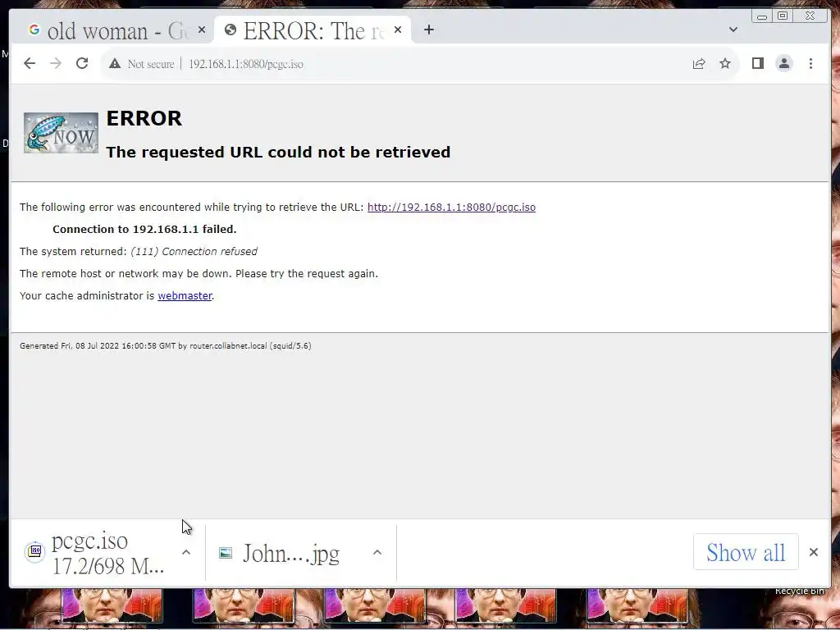Click the Squid NOW logo image
The image size is (840, 630).
pyautogui.click(x=61, y=133)
